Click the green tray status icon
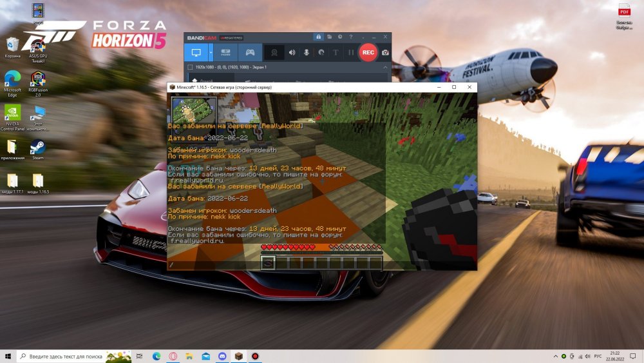This screenshot has height=363, width=644. 563,356
